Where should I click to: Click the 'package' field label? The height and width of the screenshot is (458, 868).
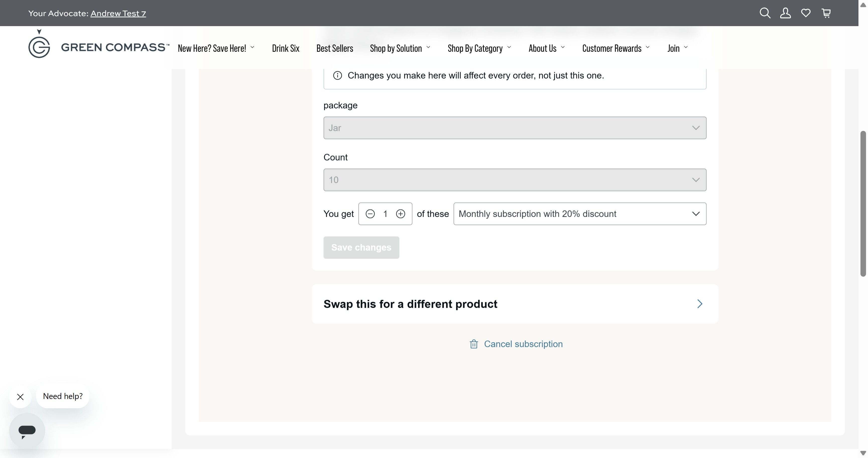click(340, 106)
